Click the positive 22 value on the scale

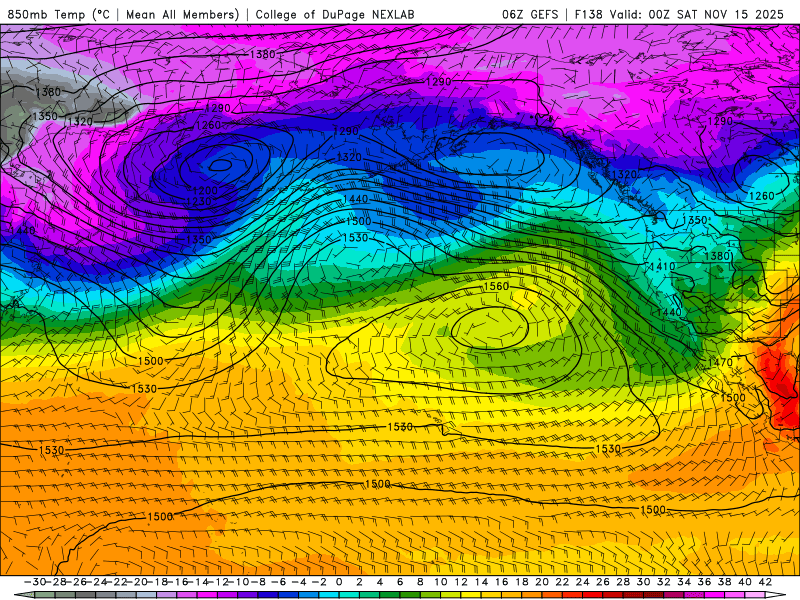point(562,582)
